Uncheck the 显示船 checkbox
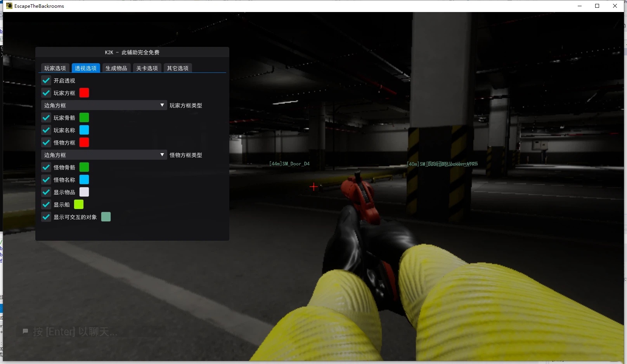 (x=46, y=205)
